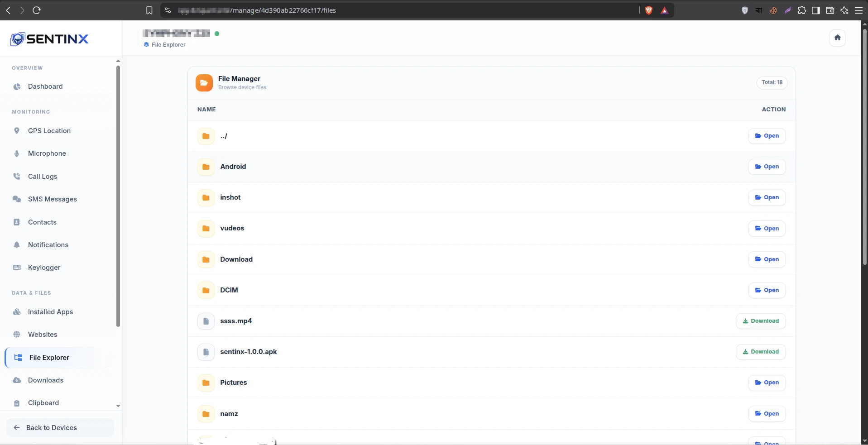
Task: Toggle the browser sidebar panel icon
Action: [816, 10]
